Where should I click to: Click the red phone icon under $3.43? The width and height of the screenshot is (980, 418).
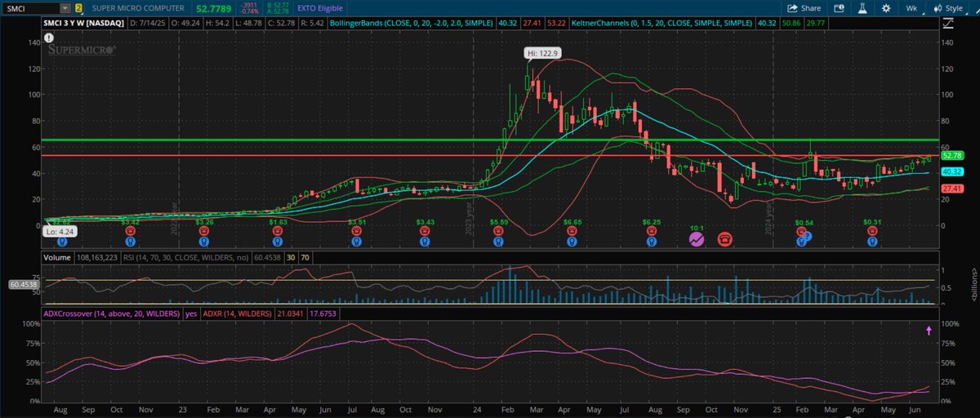coord(425,231)
